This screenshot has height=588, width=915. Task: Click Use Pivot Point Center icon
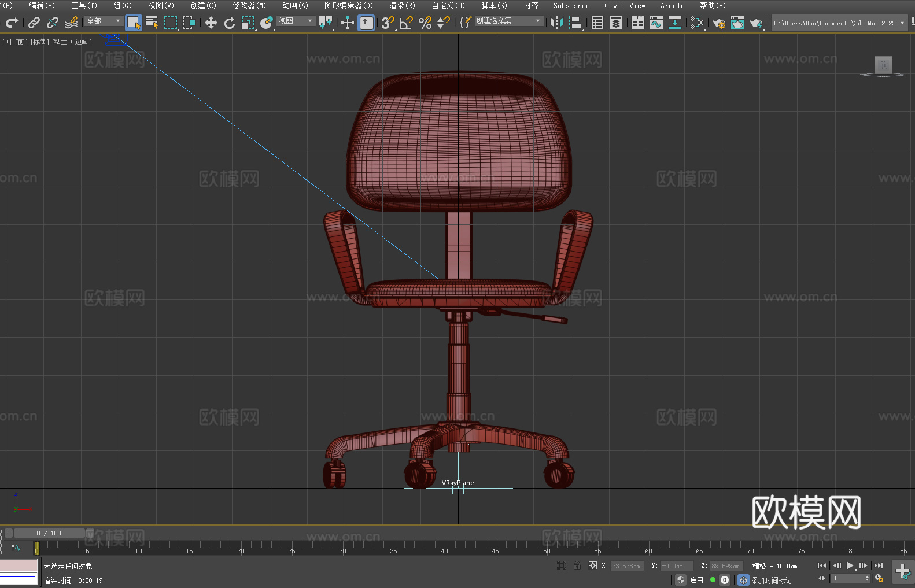pos(326,23)
